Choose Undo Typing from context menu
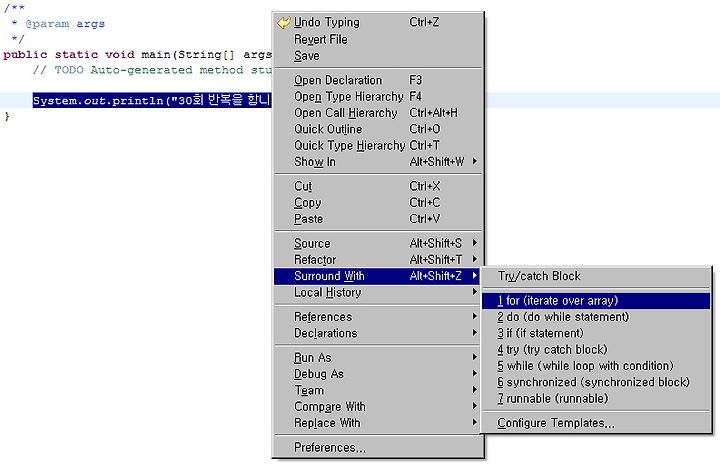720x466 pixels. (x=378, y=22)
